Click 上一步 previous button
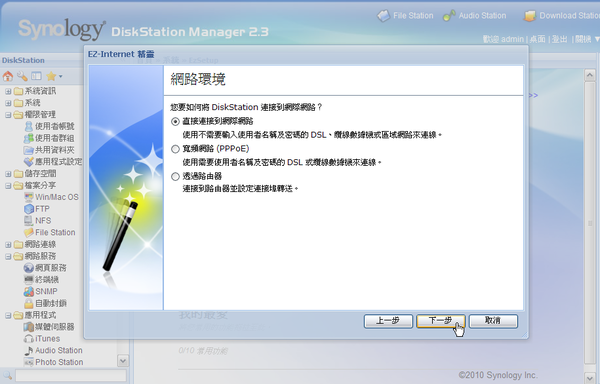Screen dimensions: 600x384 388,321
